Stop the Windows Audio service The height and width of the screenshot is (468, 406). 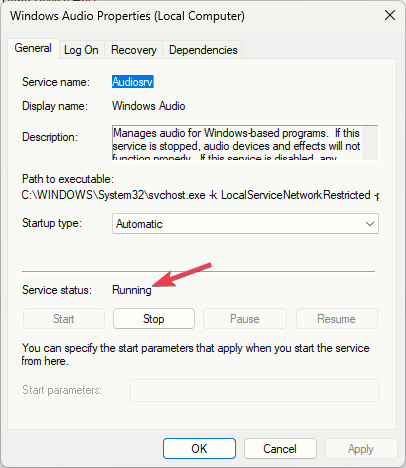154,319
